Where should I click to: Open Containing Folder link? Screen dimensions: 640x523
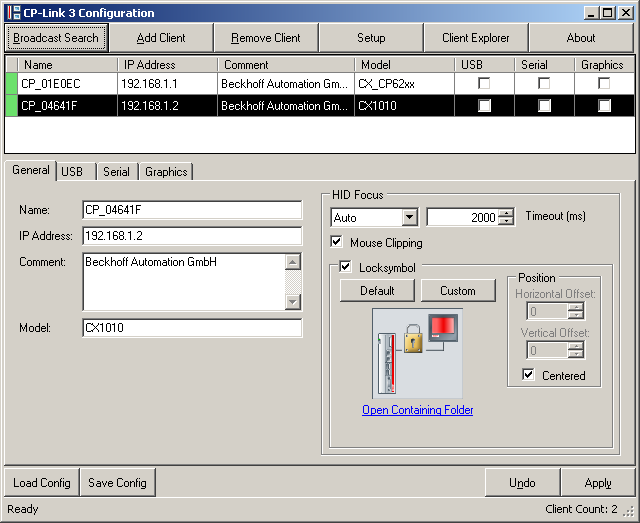[x=418, y=410]
